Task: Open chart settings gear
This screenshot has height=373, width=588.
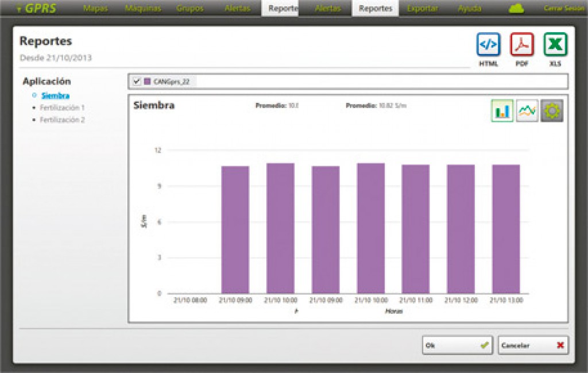Action: [552, 111]
